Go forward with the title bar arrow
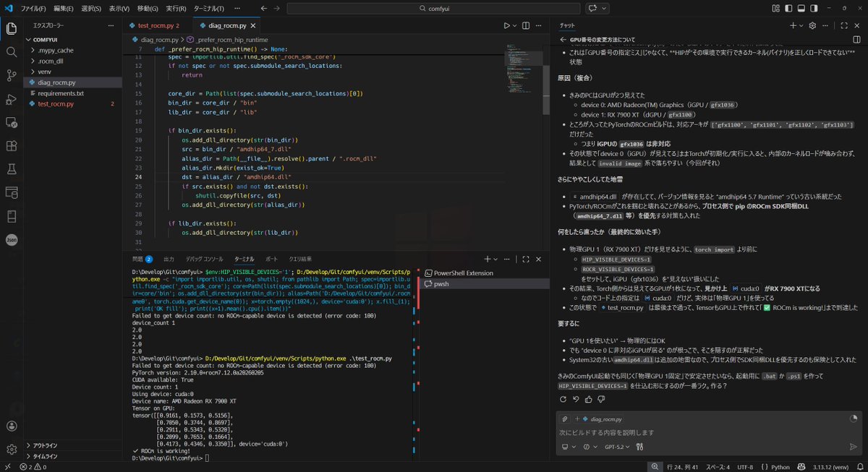Screen dimensions: 868x472 278,8
